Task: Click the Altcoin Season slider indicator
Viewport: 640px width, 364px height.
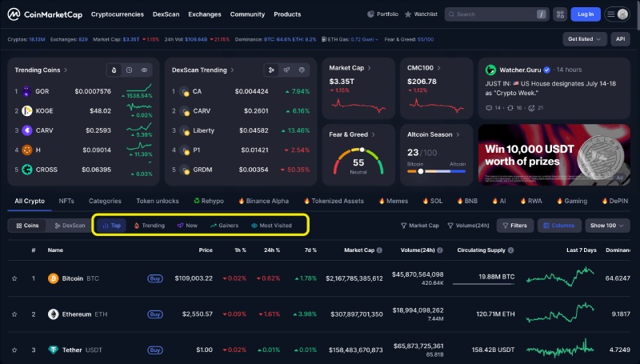Action: (421, 171)
